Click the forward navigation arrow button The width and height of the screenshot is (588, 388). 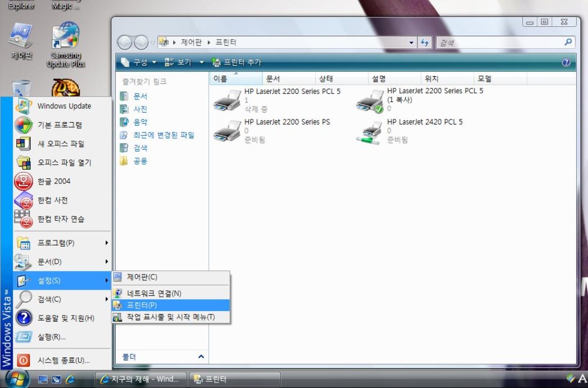click(x=141, y=43)
